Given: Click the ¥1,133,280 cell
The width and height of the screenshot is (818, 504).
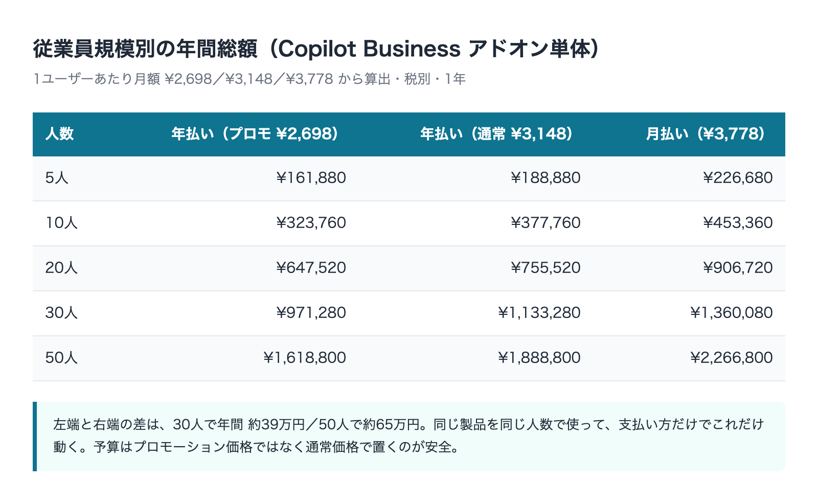Looking at the screenshot, I should coord(539,313).
